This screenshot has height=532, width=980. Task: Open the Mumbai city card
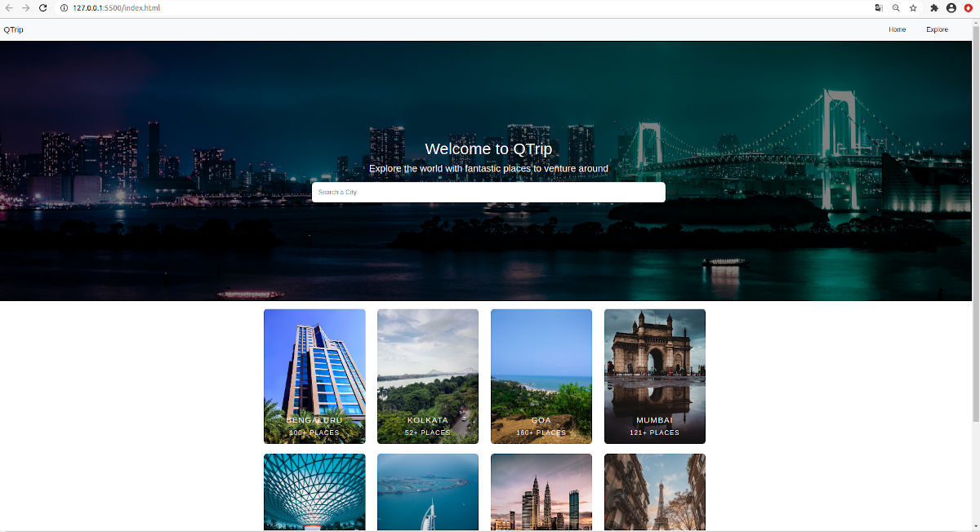[x=654, y=376]
